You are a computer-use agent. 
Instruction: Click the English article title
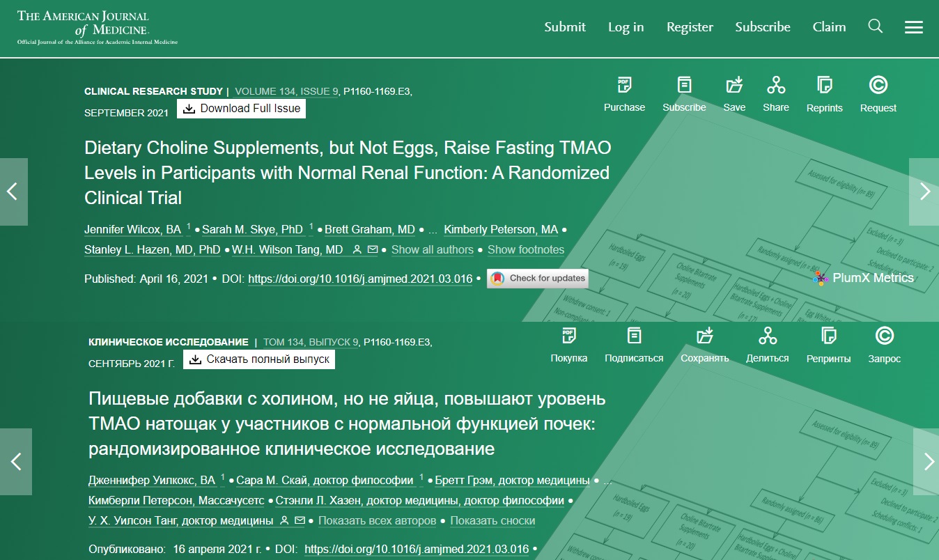tap(348, 173)
